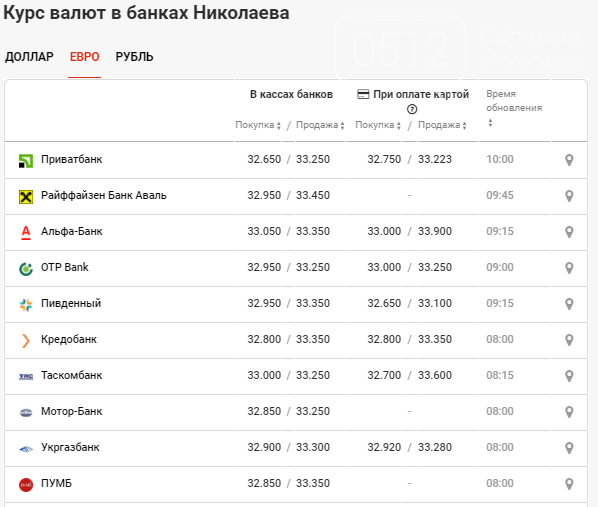The height and width of the screenshot is (507, 598).
Task: Click the Кредобанк orange chevron logo
Action: (x=26, y=340)
